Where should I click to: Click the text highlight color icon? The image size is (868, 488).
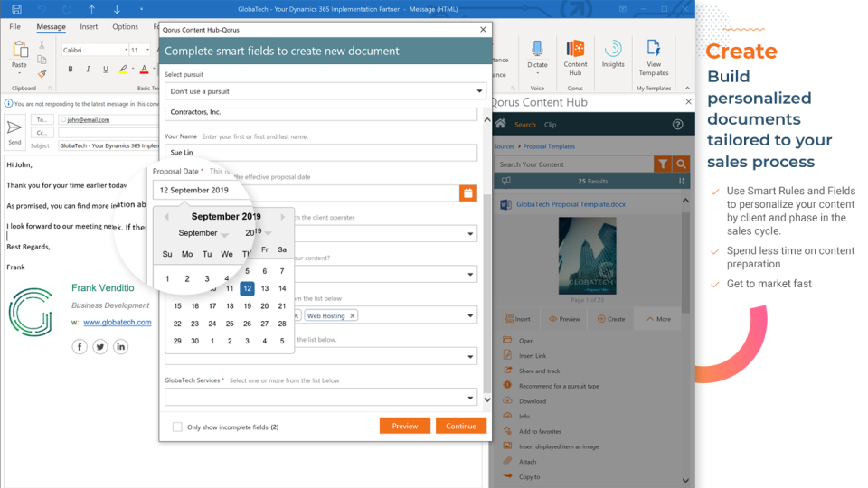[x=124, y=70]
